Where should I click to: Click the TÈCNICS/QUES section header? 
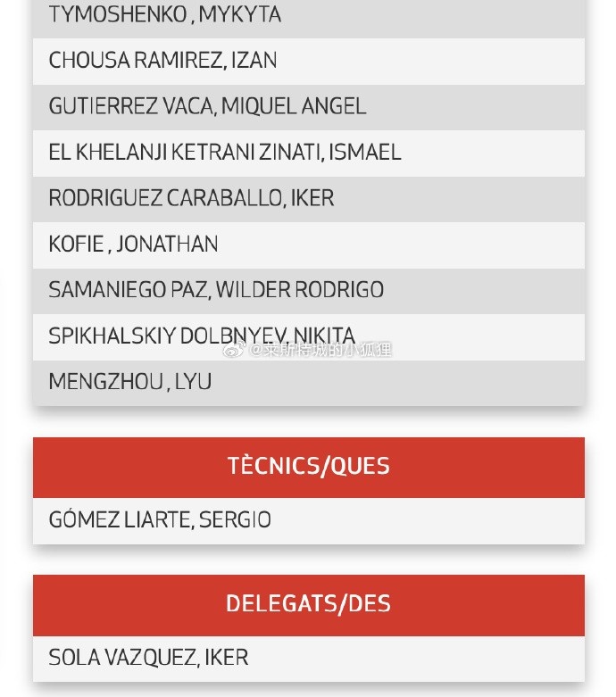click(308, 467)
